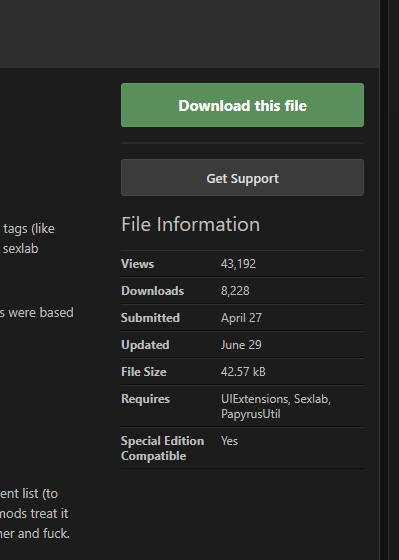Screen dimensions: 399x560
Task: Click the Submitted date April 27
Action: (x=241, y=318)
